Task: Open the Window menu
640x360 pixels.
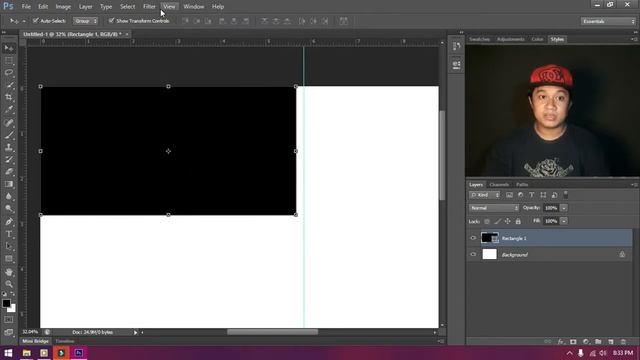Action: [193, 7]
